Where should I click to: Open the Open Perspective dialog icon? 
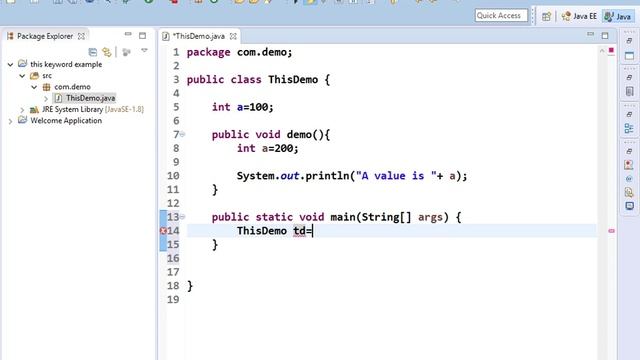(x=546, y=16)
